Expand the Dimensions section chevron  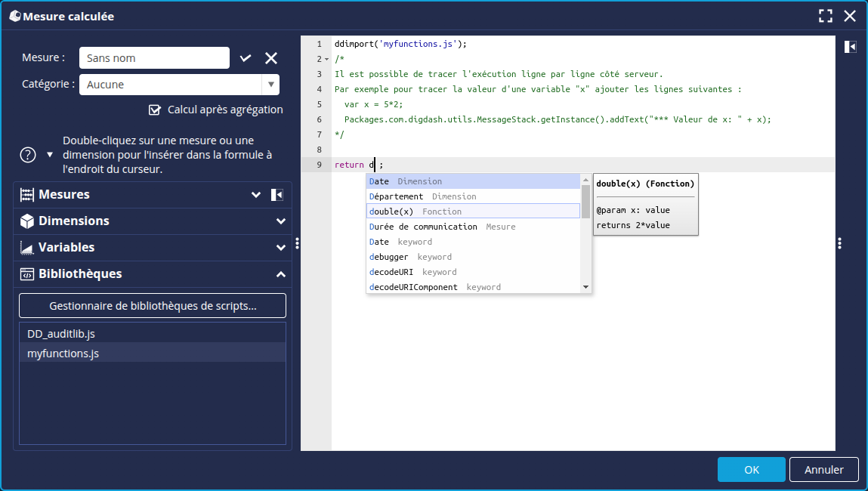[281, 221]
